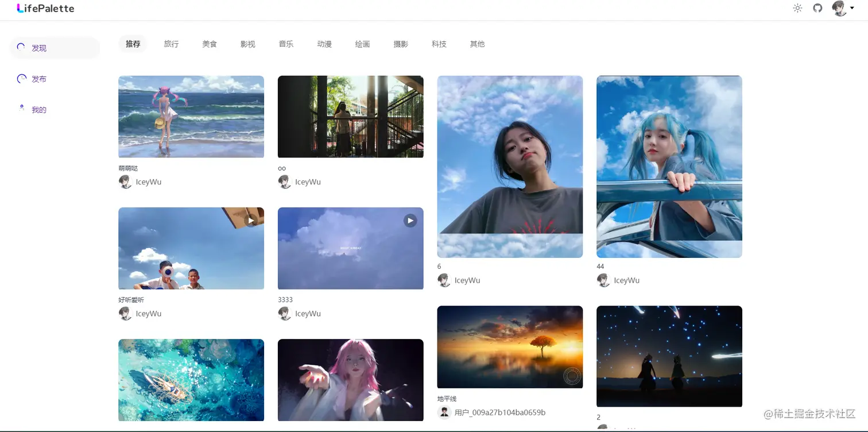Click author avatar under post 44

point(603,280)
